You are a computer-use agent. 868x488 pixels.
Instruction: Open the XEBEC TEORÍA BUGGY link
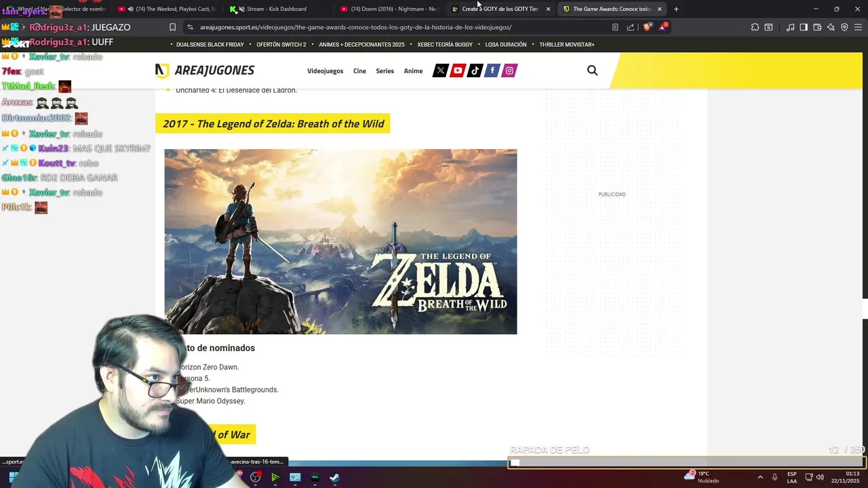(x=445, y=45)
